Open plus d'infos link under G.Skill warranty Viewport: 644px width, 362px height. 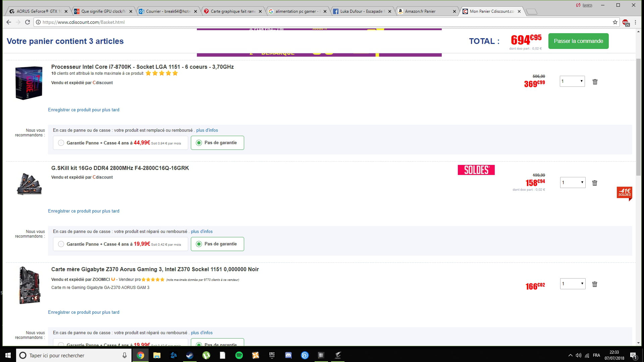tap(202, 232)
